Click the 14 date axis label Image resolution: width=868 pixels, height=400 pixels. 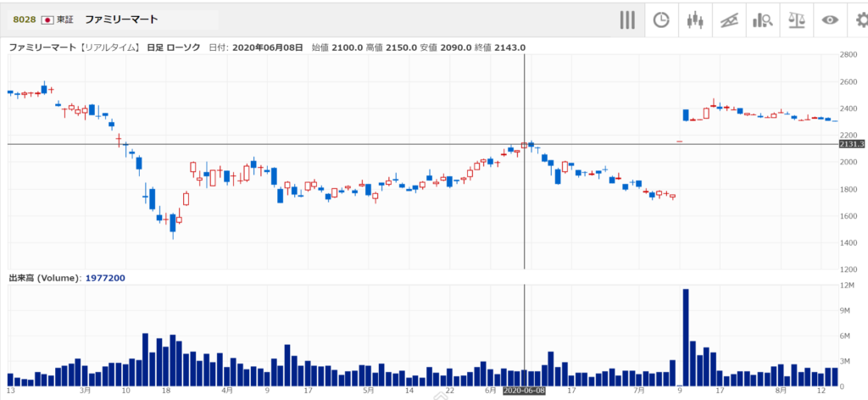point(409,391)
